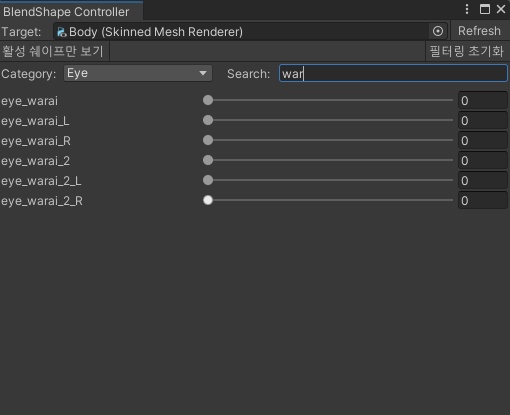Click the eye_warai_2_R value field
510x415 pixels.
(483, 200)
